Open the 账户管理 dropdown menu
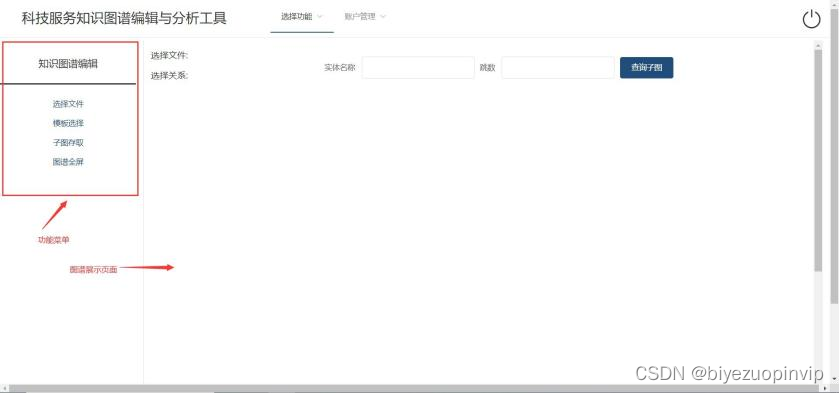Screen dimensions: 839x393 [x=365, y=17]
